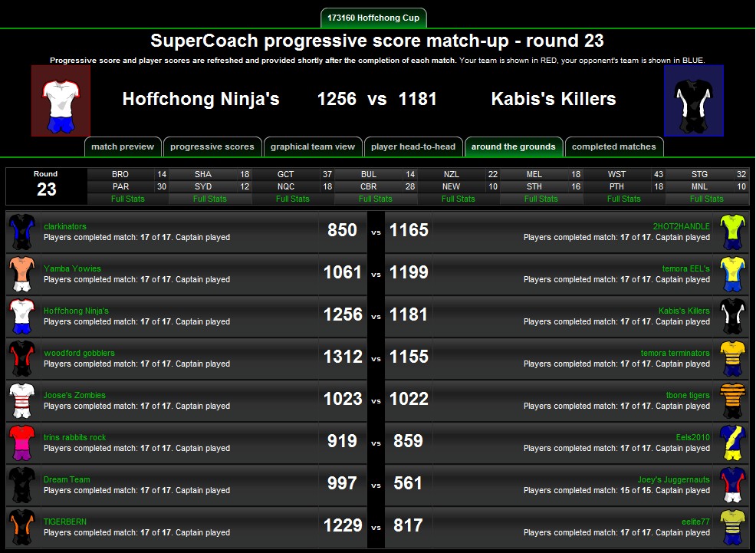Click the trins rabbits rock pink jersey icon
This screenshot has height=553, width=756.
[x=22, y=443]
